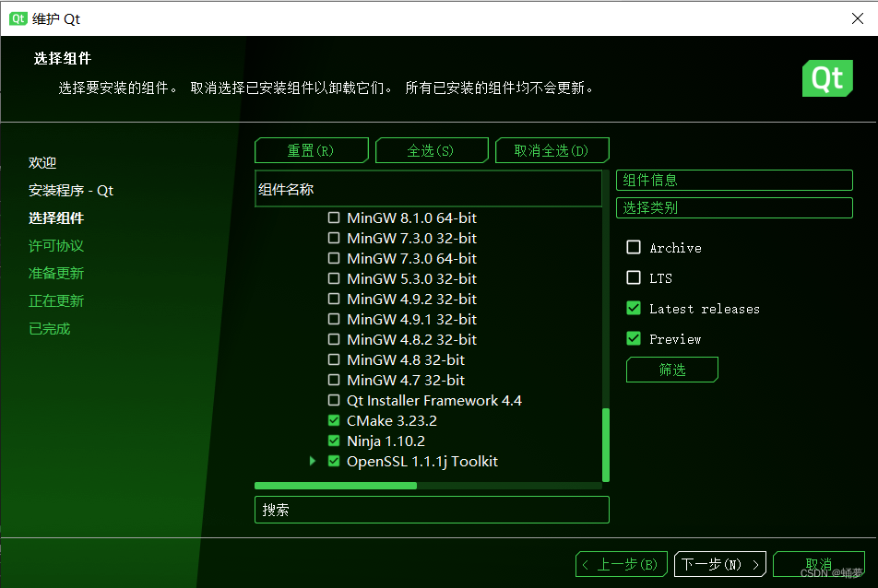Disable the Latest releases filter

click(634, 308)
